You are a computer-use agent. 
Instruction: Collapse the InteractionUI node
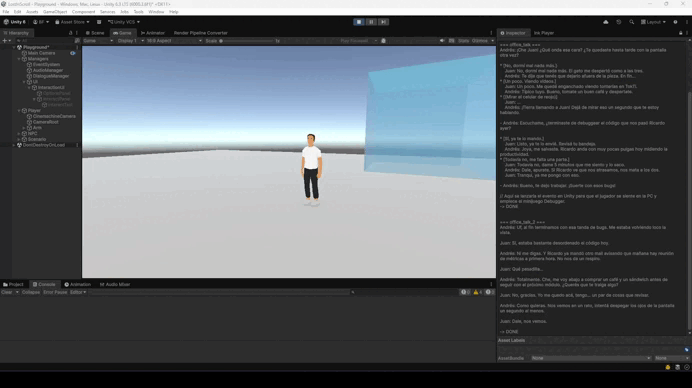tap(29, 87)
